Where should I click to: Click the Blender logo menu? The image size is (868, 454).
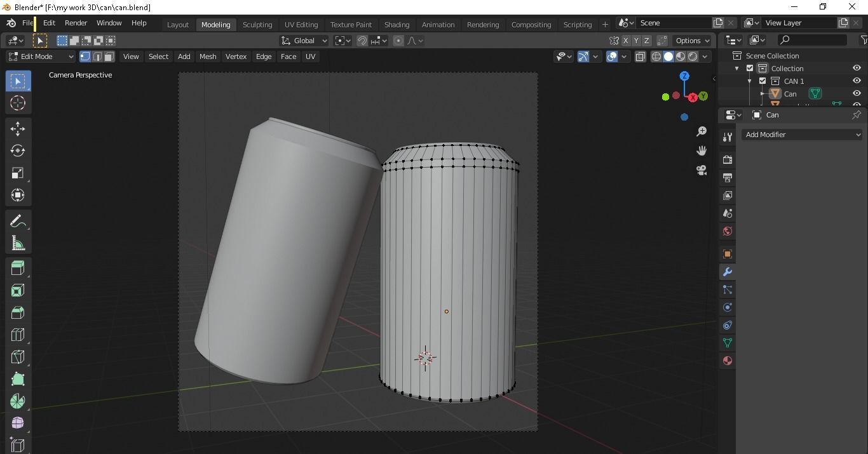pos(11,23)
